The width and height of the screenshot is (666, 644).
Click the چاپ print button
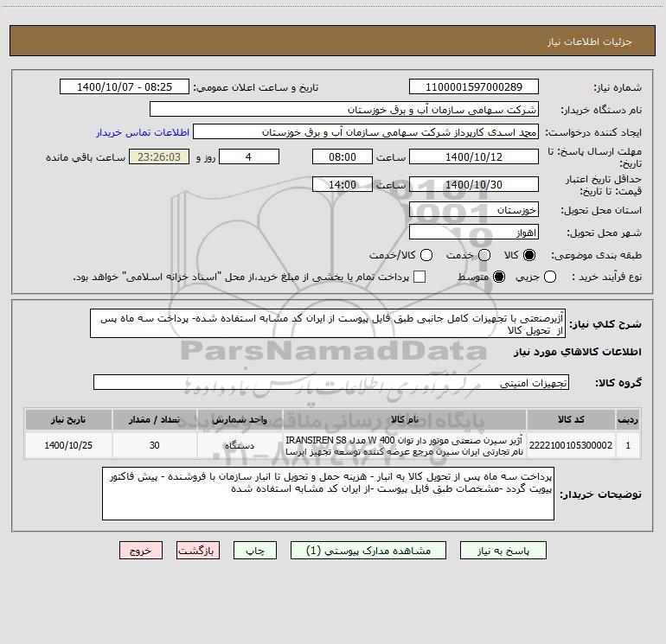pyautogui.click(x=255, y=551)
